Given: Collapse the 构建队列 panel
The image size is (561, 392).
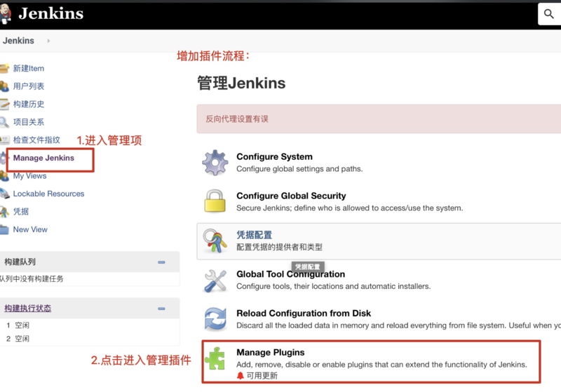Looking at the screenshot, I should click(161, 262).
